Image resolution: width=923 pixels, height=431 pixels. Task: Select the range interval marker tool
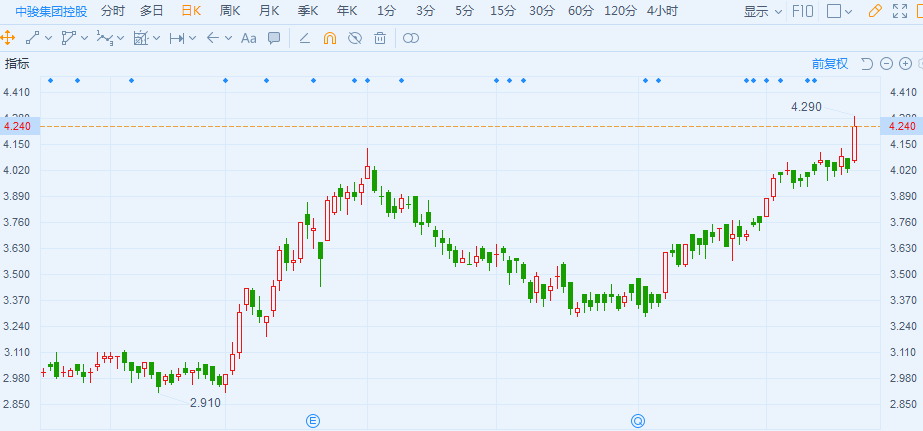[x=177, y=38]
